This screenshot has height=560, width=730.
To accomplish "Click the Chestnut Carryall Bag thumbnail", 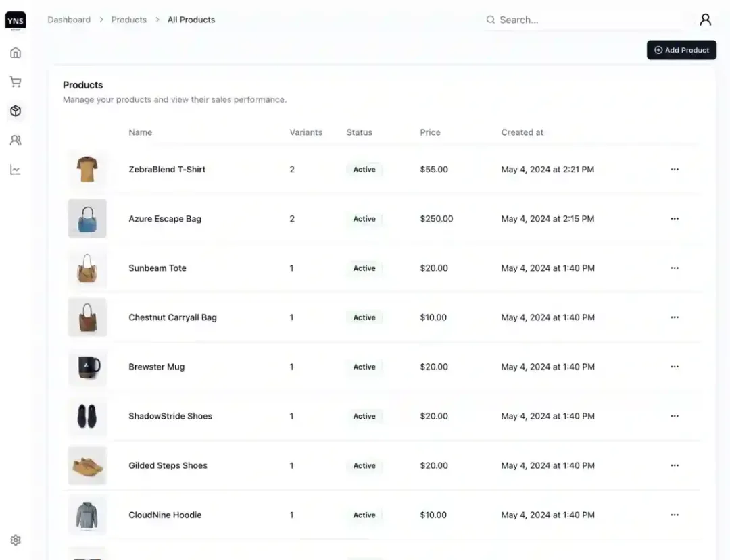I will (x=87, y=317).
